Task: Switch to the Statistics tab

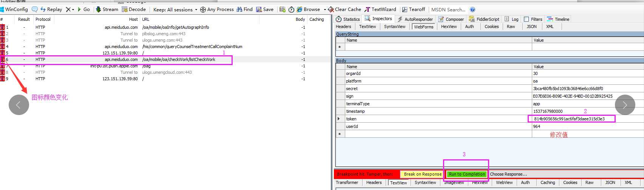Action: (348, 19)
